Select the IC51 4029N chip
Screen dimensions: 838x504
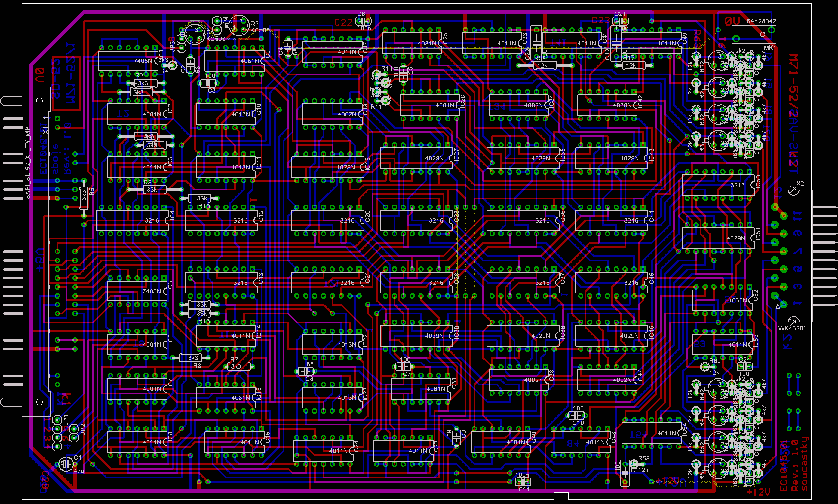(x=718, y=238)
